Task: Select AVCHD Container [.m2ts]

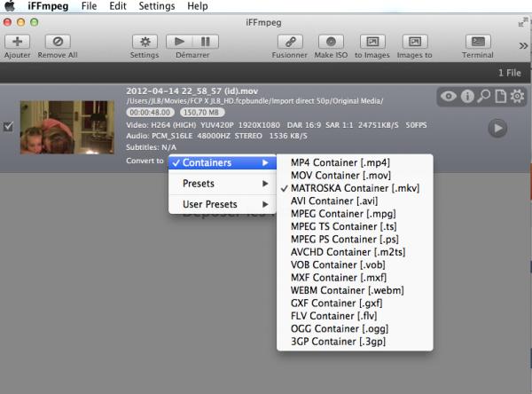Action: click(355, 252)
